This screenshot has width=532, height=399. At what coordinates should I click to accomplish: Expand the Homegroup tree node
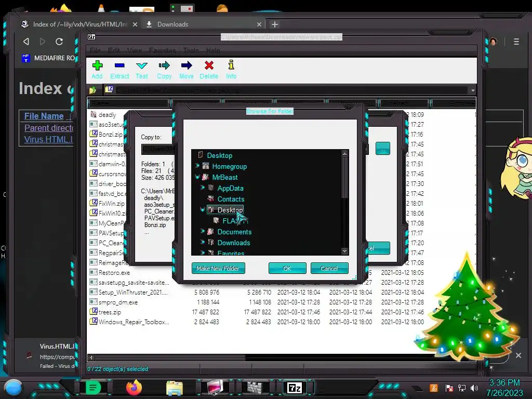[197, 166]
